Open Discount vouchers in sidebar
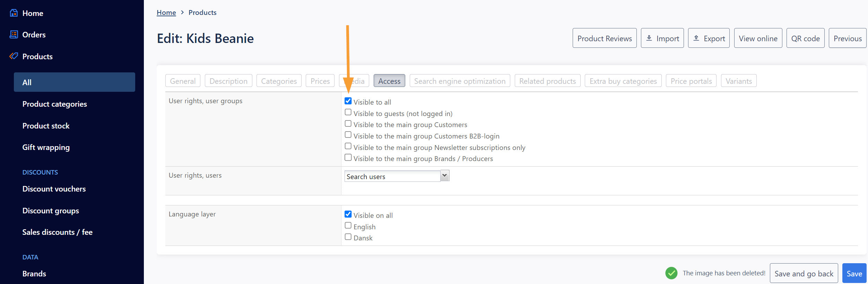This screenshot has width=868, height=284. click(x=54, y=189)
